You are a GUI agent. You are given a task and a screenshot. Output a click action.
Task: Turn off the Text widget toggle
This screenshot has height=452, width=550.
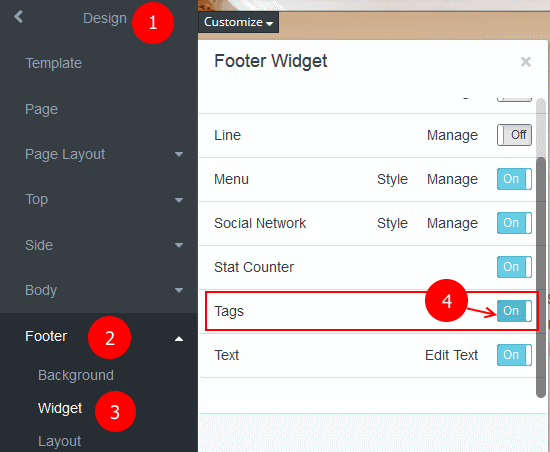[514, 355]
